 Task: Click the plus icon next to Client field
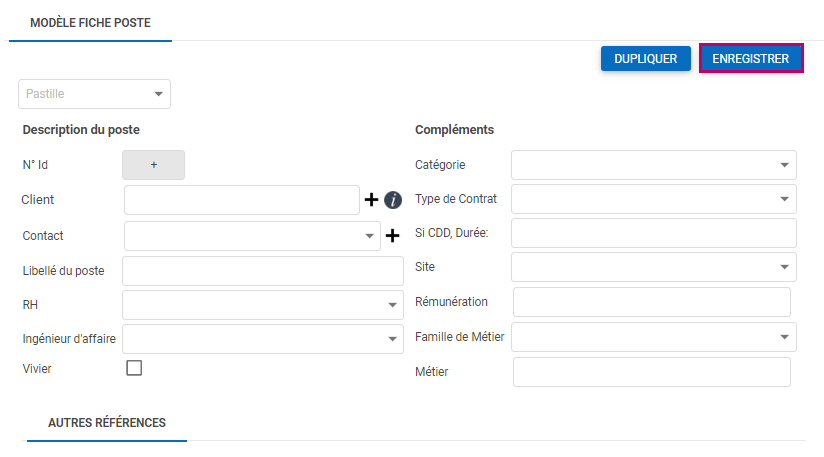372,200
